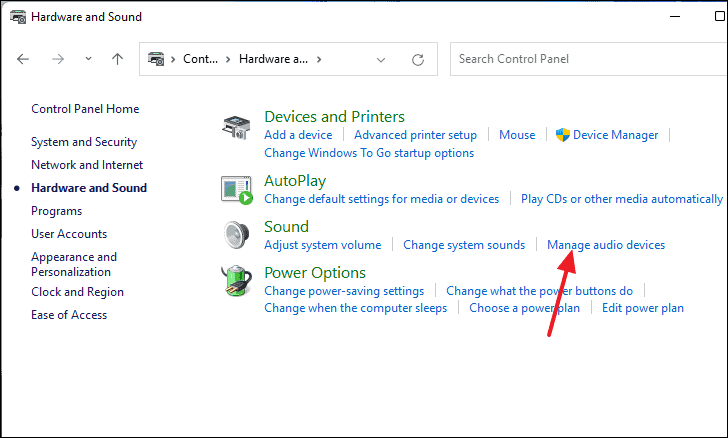
Task: Minimize the Hardware and Sound window
Action: point(675,16)
